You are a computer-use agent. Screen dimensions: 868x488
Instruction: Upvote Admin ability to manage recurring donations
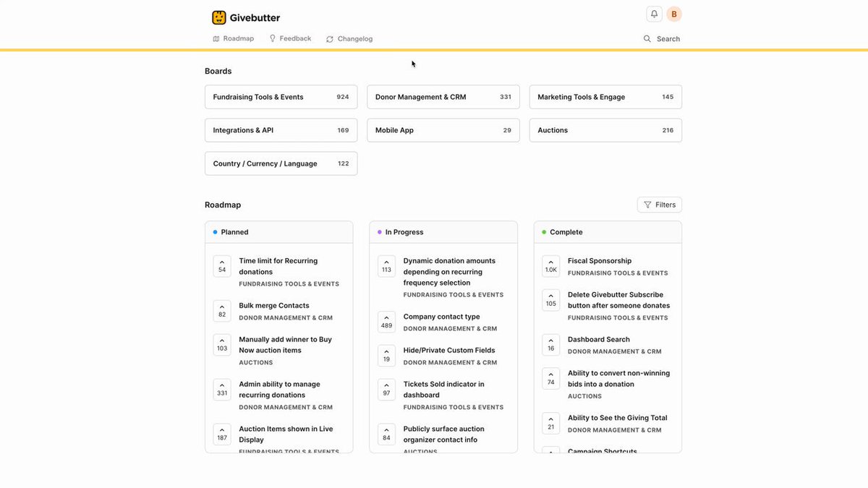point(222,390)
